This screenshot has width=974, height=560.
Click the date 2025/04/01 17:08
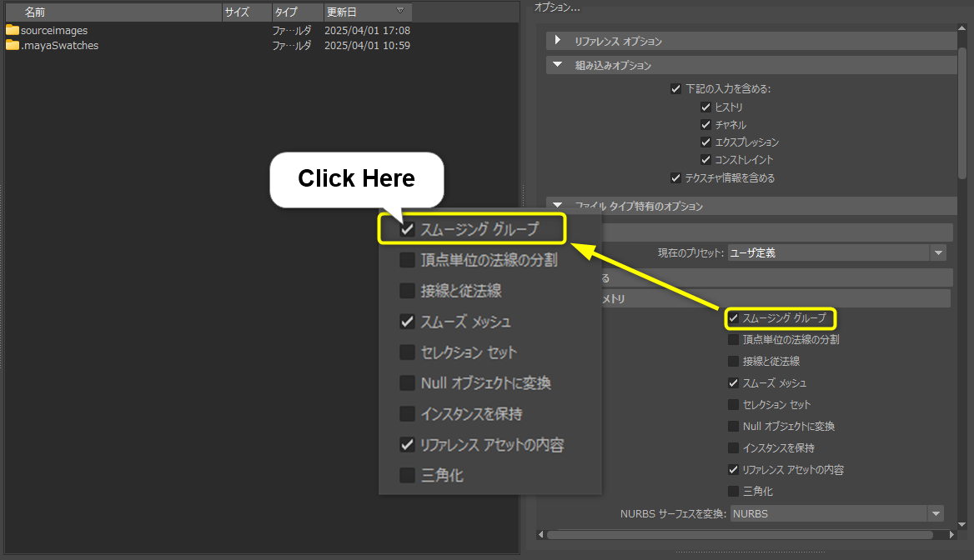pos(367,31)
